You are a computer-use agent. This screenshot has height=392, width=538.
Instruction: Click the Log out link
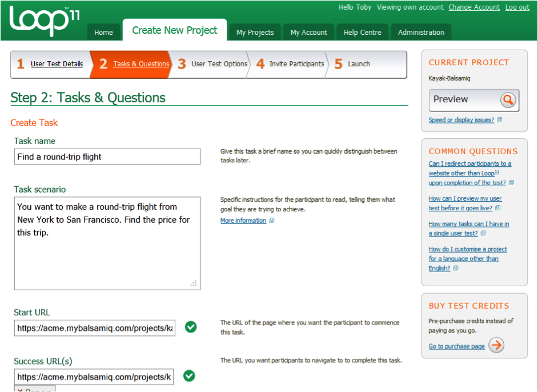pos(517,7)
